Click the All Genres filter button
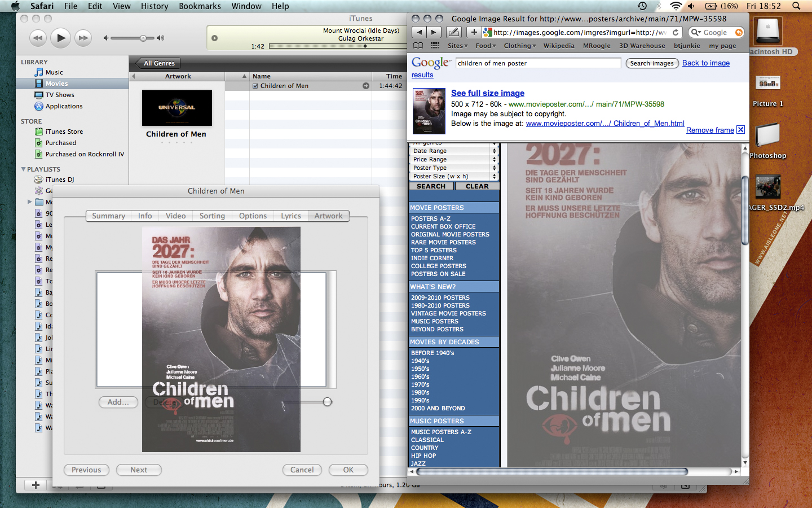The width and height of the screenshot is (812, 508). pos(159,63)
